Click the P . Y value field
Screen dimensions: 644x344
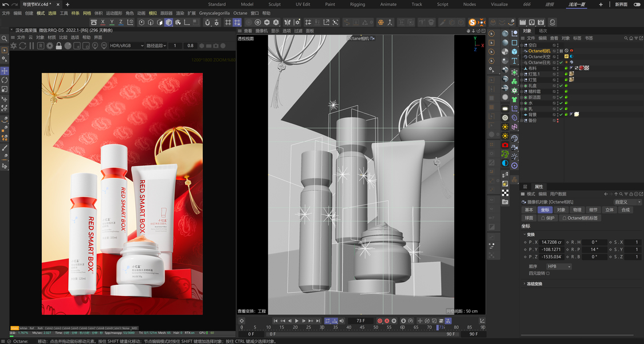point(551,249)
